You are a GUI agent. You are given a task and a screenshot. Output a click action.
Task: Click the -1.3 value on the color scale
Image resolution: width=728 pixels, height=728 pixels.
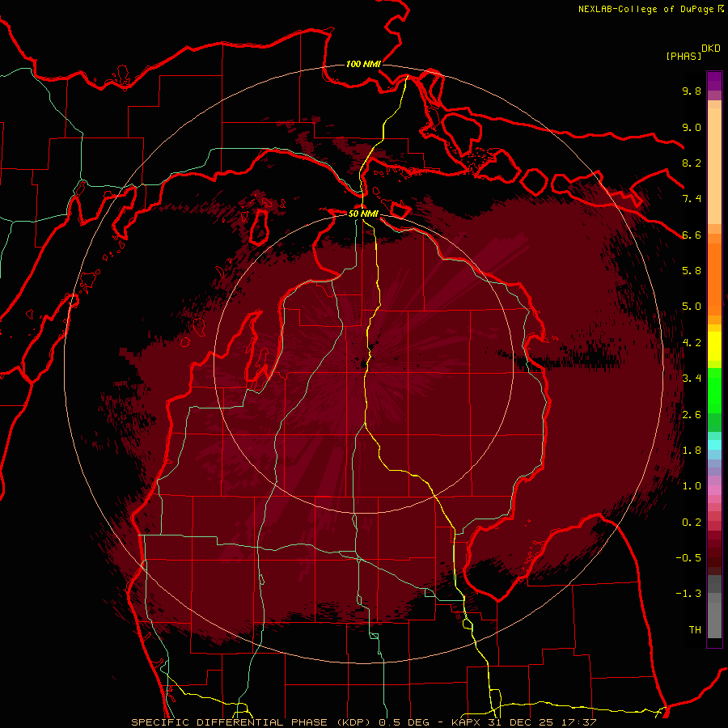[688, 594]
